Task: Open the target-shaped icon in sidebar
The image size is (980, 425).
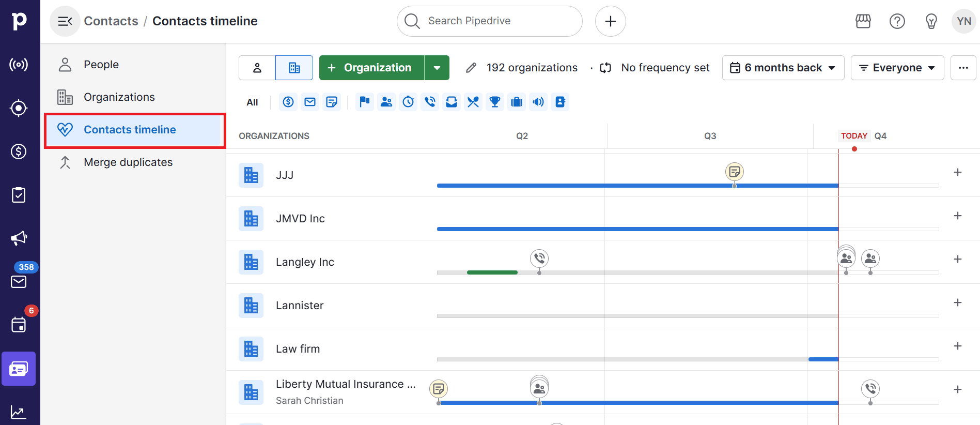Action: pos(19,108)
